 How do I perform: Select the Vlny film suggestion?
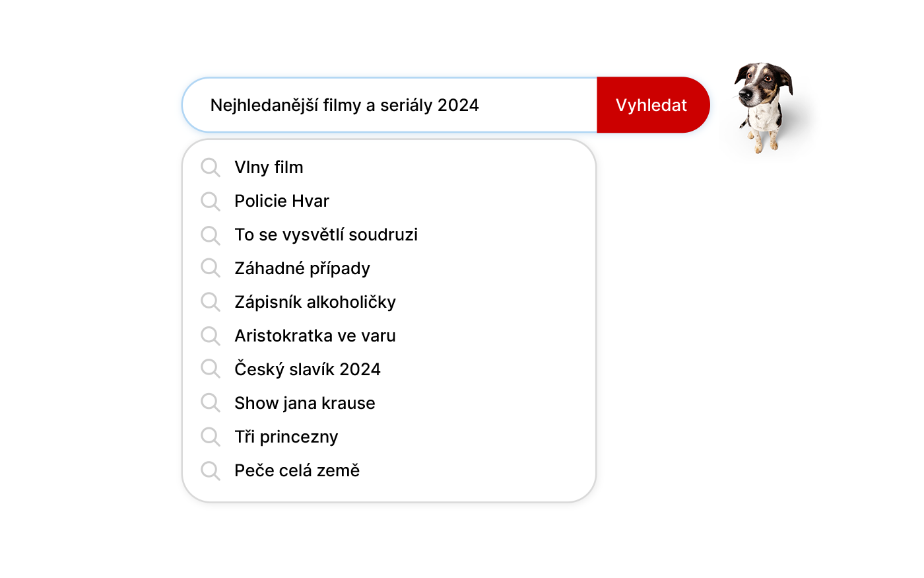(x=269, y=168)
